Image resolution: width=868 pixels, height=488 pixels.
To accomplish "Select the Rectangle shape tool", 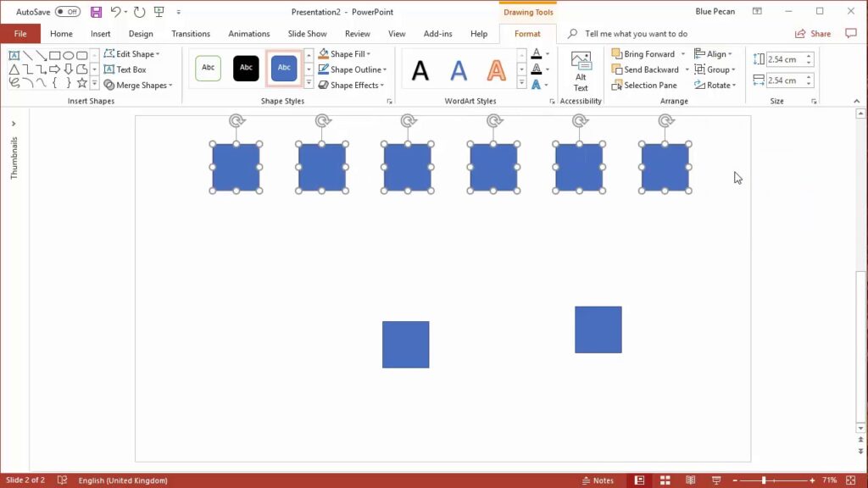I will pyautogui.click(x=53, y=54).
